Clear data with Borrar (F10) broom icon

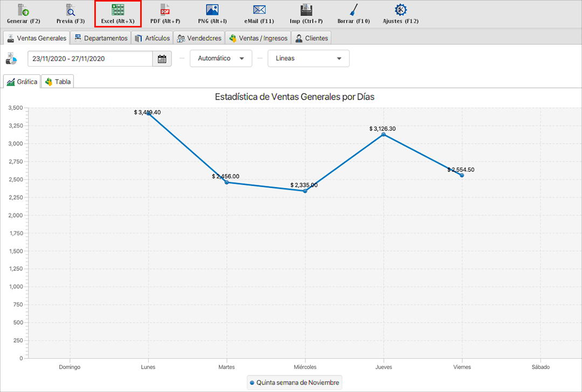click(354, 10)
